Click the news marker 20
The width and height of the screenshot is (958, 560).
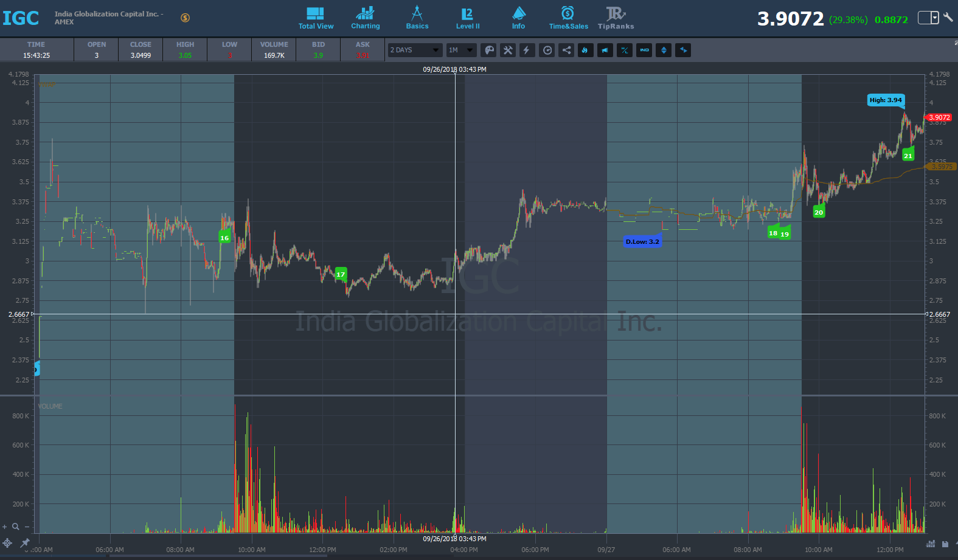pyautogui.click(x=819, y=212)
